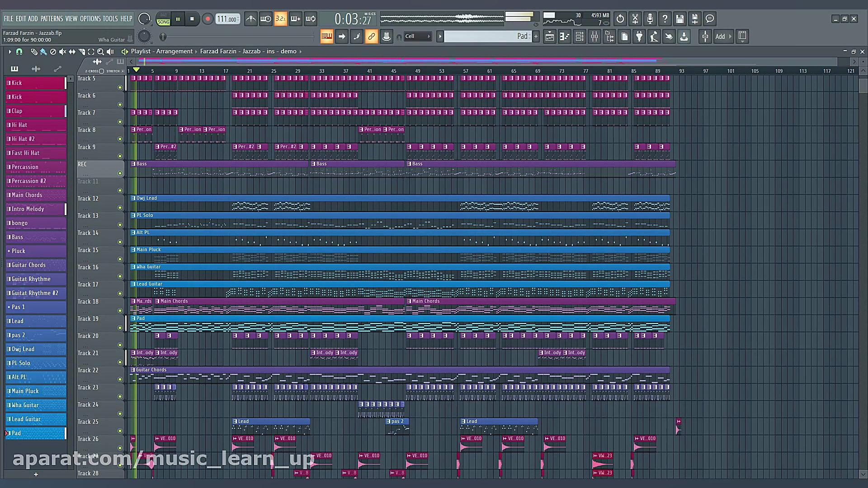The image size is (868, 488).
Task: Open the plugin picker plug icon
Action: [639, 37]
